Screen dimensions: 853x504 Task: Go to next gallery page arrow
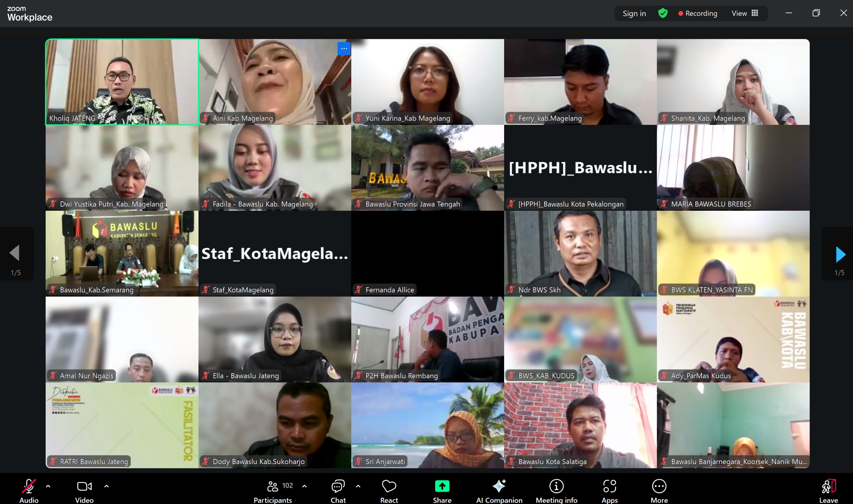click(840, 254)
